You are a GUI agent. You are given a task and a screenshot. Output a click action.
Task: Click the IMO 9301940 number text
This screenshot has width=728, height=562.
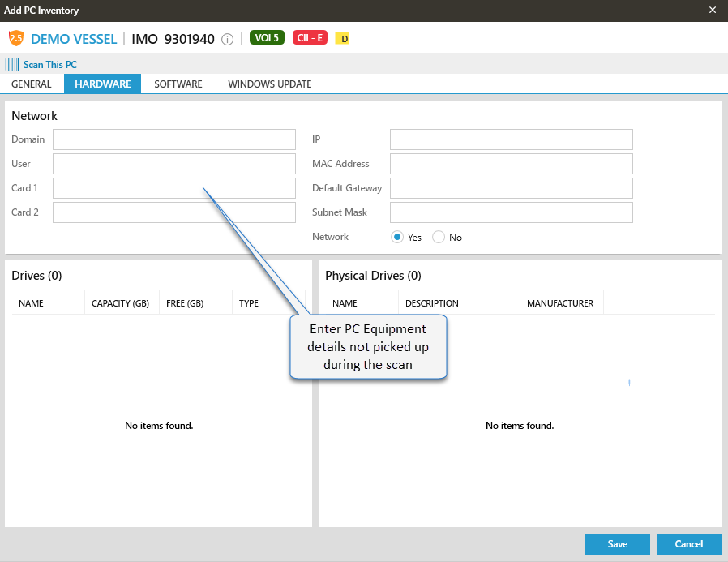tap(173, 39)
